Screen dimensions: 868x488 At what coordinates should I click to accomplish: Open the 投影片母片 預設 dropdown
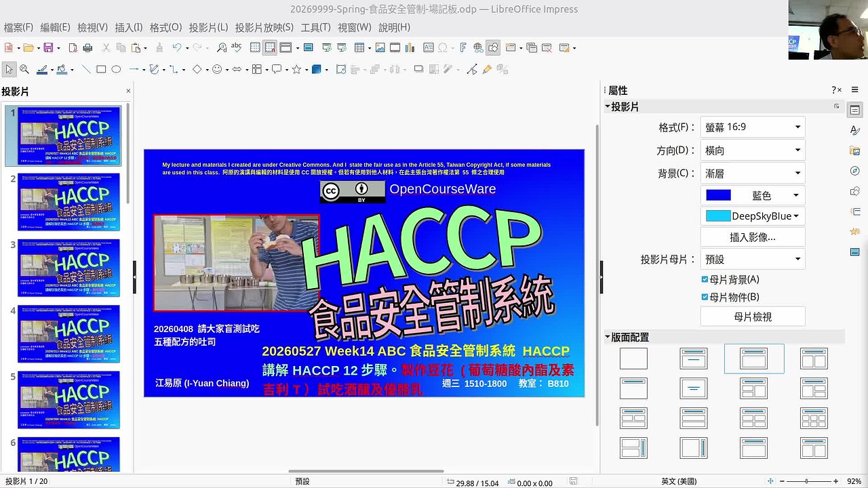coord(753,259)
